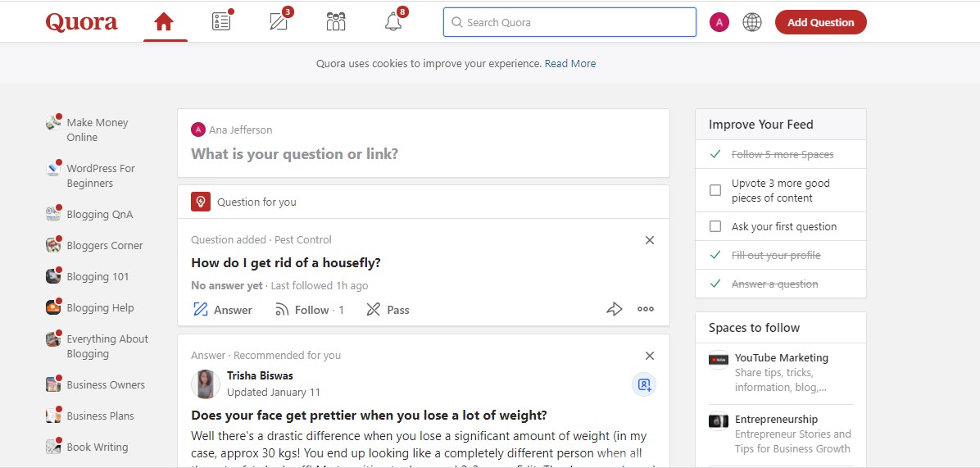
Task: Share the housefly question via arrow icon
Action: click(x=614, y=309)
